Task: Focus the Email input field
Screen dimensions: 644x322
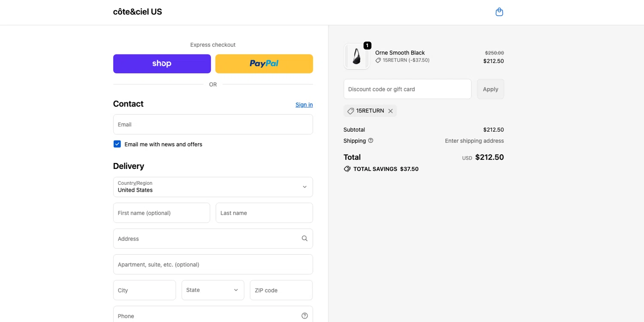Action: [x=213, y=124]
